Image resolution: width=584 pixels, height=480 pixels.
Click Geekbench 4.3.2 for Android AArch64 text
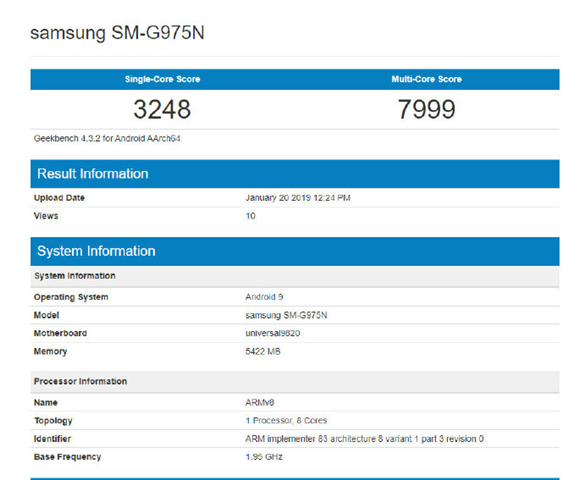107,139
